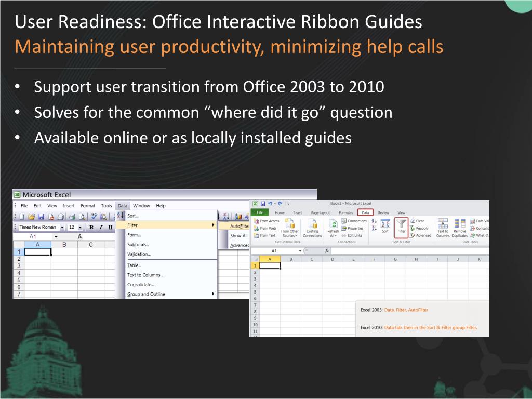Click Save floppy icon in Excel 2003 toolbar
Viewport: 532px width, 399px height.
coord(41,217)
